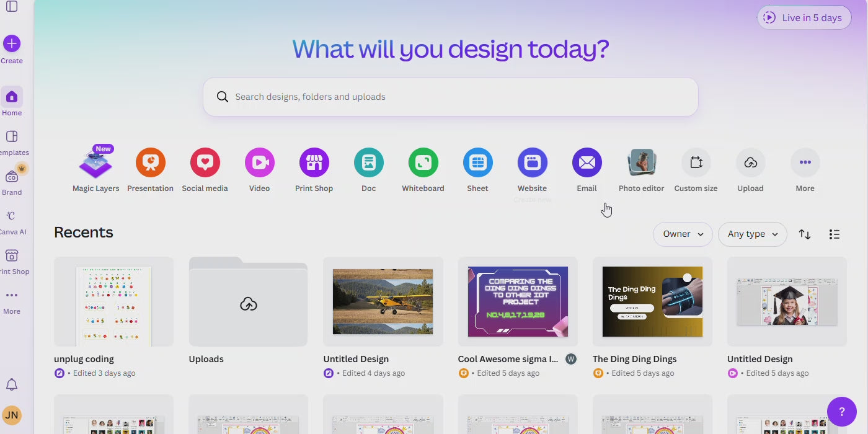The width and height of the screenshot is (868, 434).
Task: Show More design type options
Action: point(805,163)
